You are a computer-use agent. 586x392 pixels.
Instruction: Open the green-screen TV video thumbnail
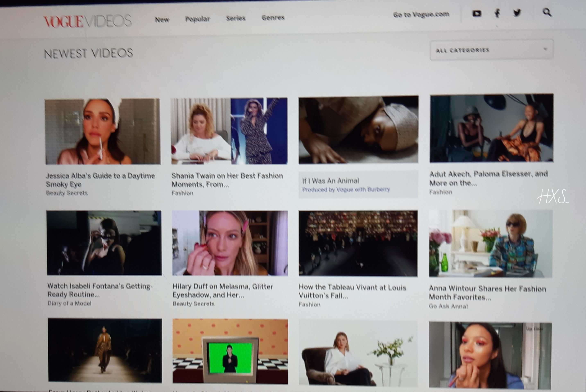point(230,351)
